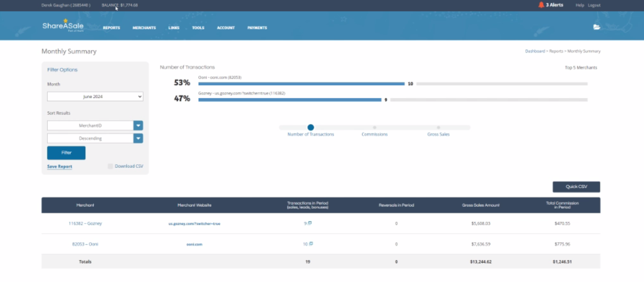Click the 47% percentage label
This screenshot has width=644, height=282.
tap(182, 99)
